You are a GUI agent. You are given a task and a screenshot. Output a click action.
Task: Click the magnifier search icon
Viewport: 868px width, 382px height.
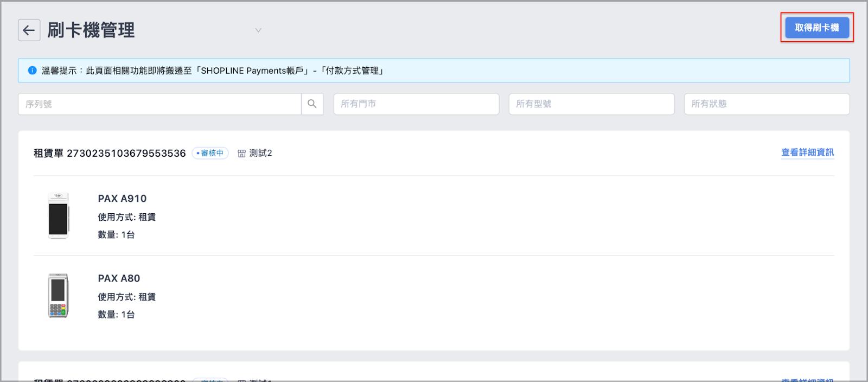pyautogui.click(x=312, y=104)
